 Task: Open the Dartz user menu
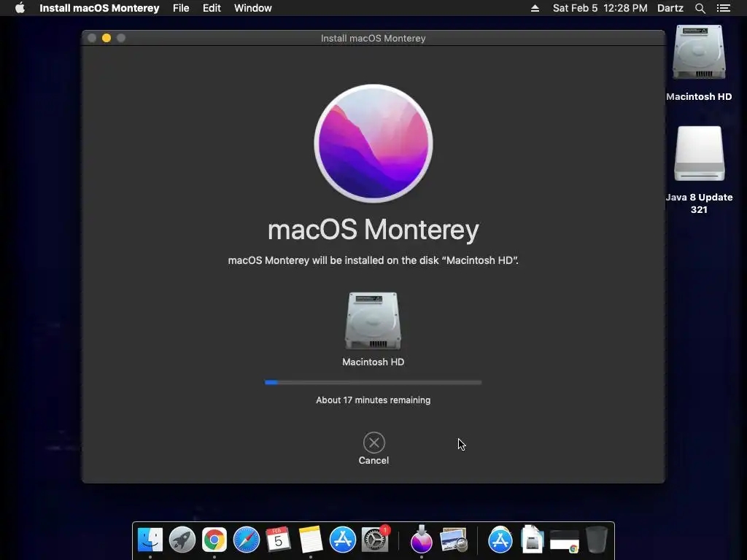click(670, 8)
